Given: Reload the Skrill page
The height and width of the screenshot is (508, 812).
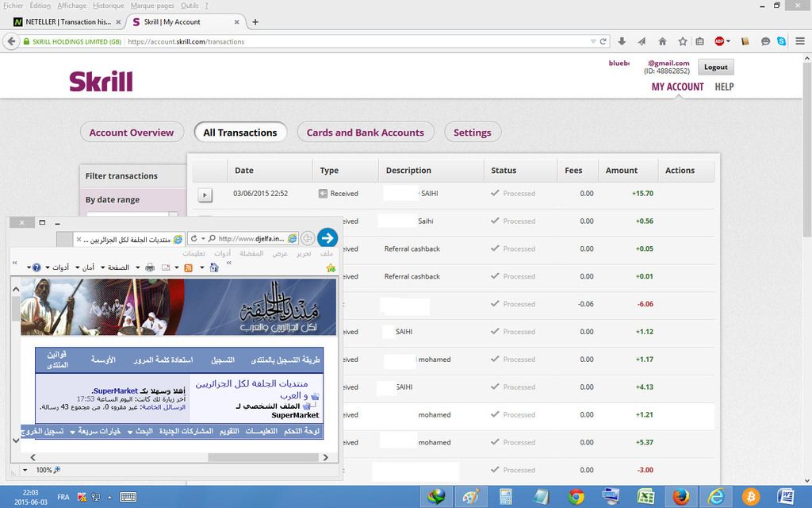Looking at the screenshot, I should pos(603,41).
